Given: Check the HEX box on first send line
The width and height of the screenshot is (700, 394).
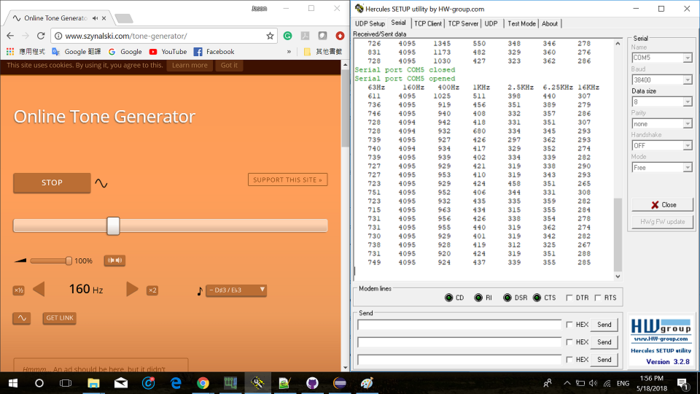Looking at the screenshot, I should coord(569,324).
